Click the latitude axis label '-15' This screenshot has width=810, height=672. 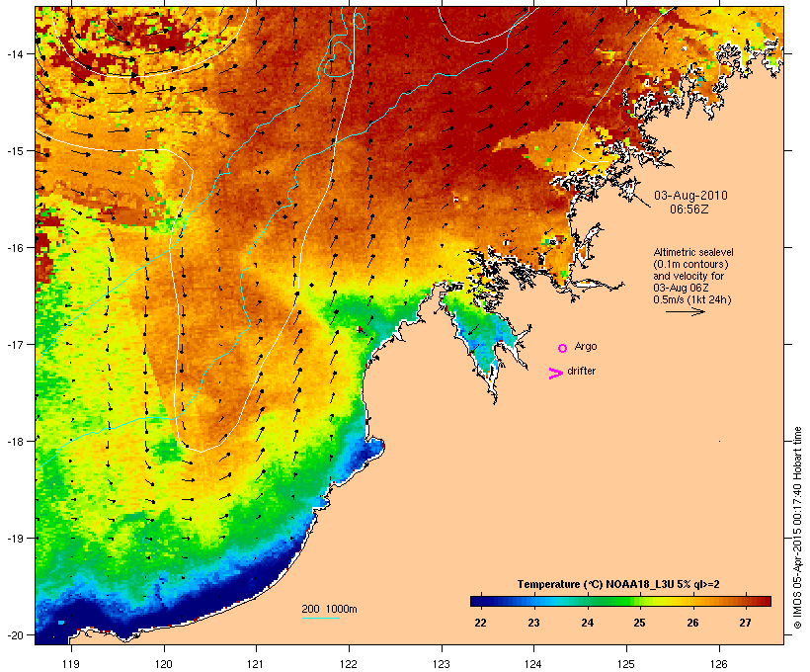(14, 151)
